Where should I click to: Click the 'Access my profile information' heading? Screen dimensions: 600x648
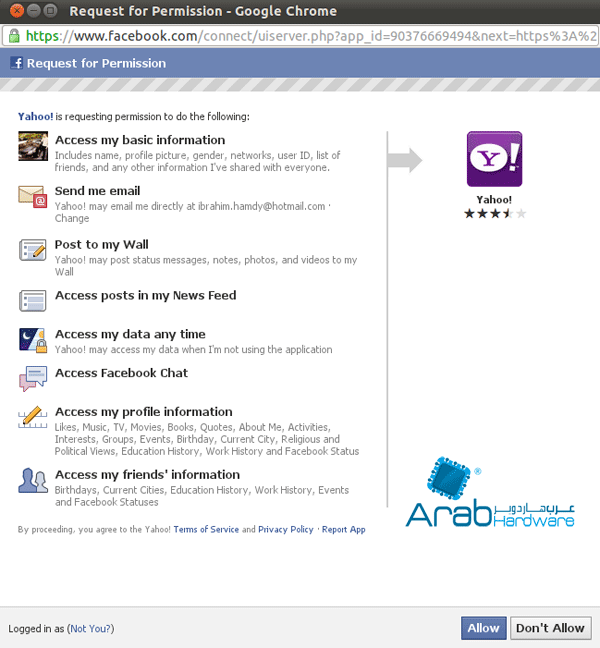pyautogui.click(x=144, y=412)
